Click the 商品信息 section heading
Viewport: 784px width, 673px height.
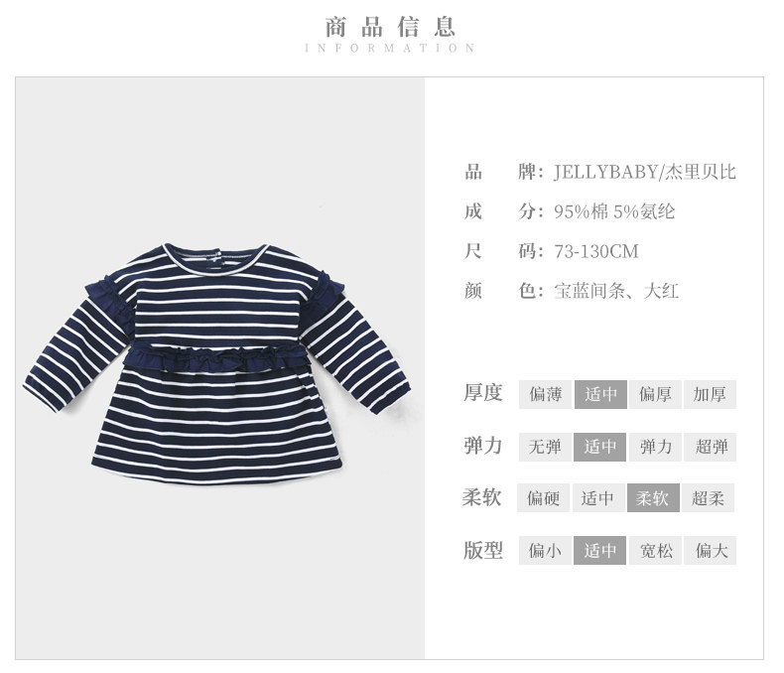(x=390, y=27)
